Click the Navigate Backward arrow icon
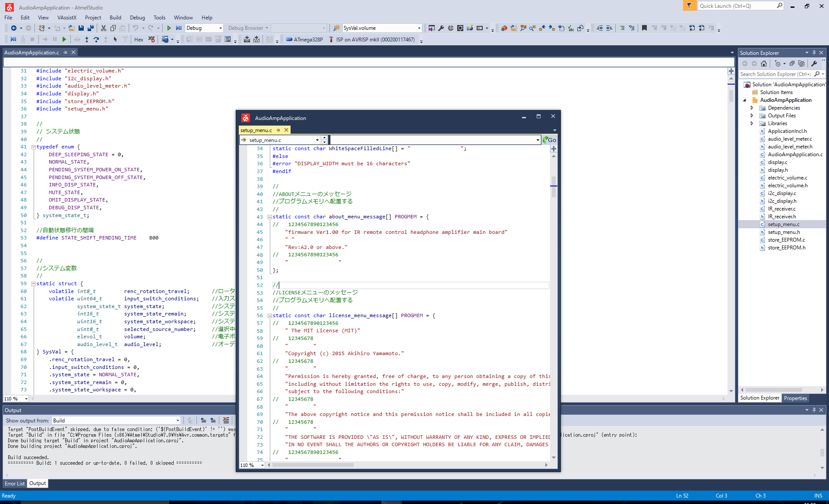The image size is (829, 504). click(14, 28)
